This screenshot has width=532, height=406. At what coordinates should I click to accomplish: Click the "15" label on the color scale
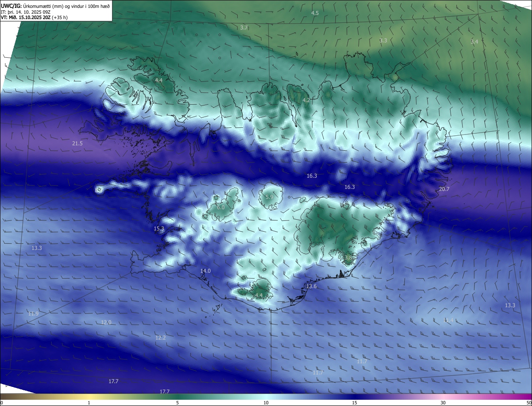pos(355,403)
